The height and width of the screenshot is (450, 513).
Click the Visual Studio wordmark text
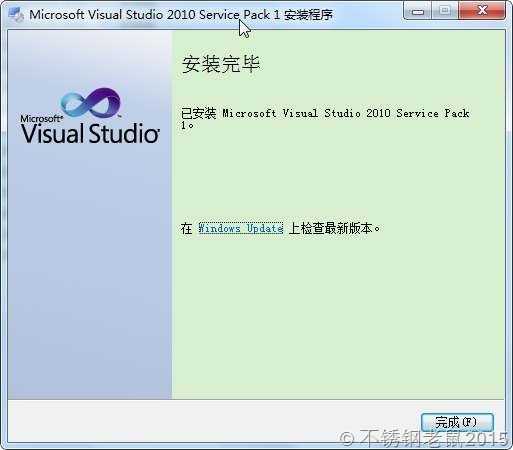point(90,133)
